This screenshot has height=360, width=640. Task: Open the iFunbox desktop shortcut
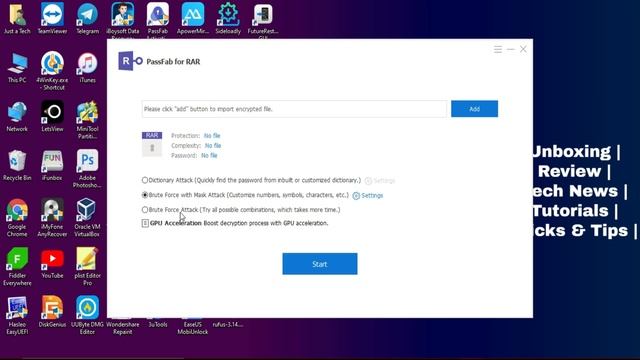(x=52, y=166)
